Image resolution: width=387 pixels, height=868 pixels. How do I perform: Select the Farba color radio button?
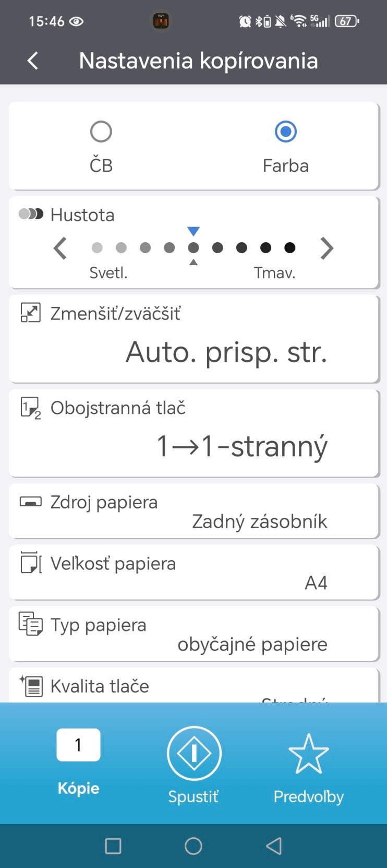point(285,132)
